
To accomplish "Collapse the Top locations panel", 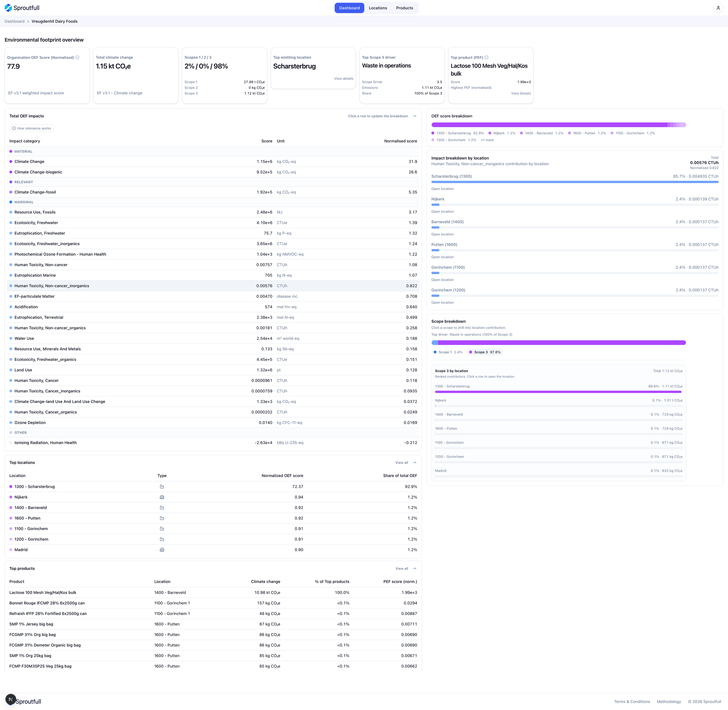I will [415, 462].
